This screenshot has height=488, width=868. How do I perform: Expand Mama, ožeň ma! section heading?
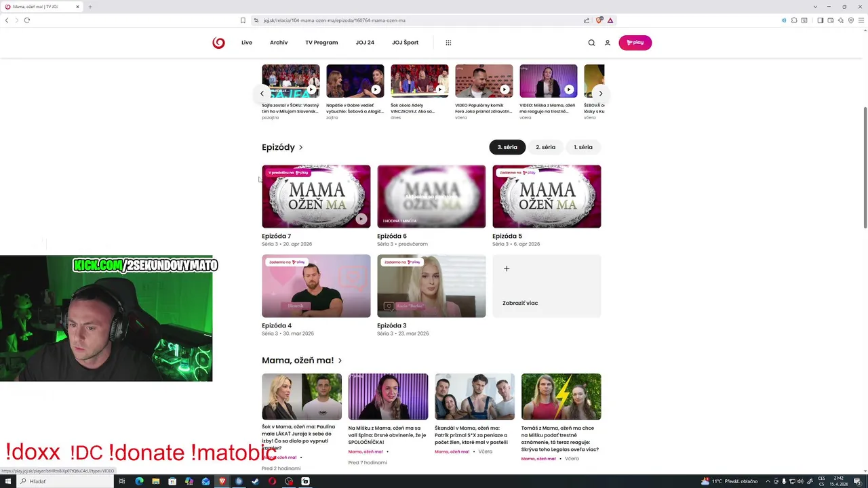(x=302, y=361)
